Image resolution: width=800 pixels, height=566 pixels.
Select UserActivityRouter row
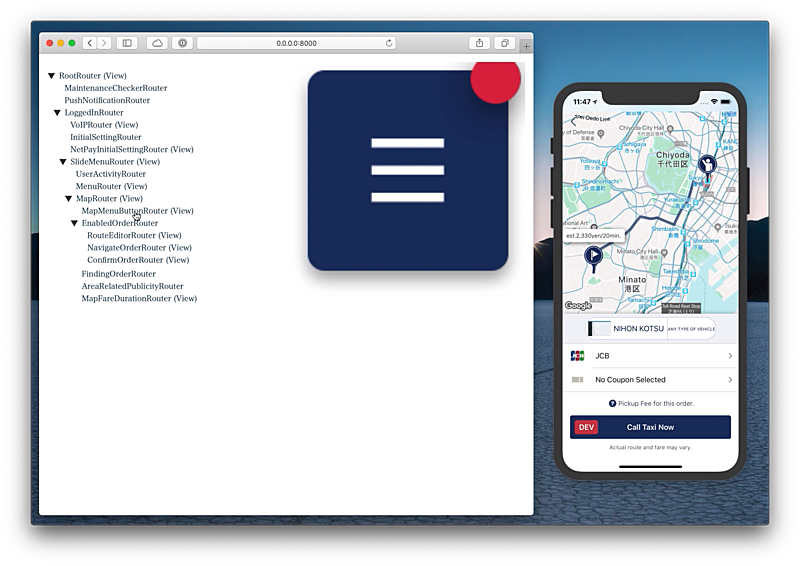tap(111, 174)
